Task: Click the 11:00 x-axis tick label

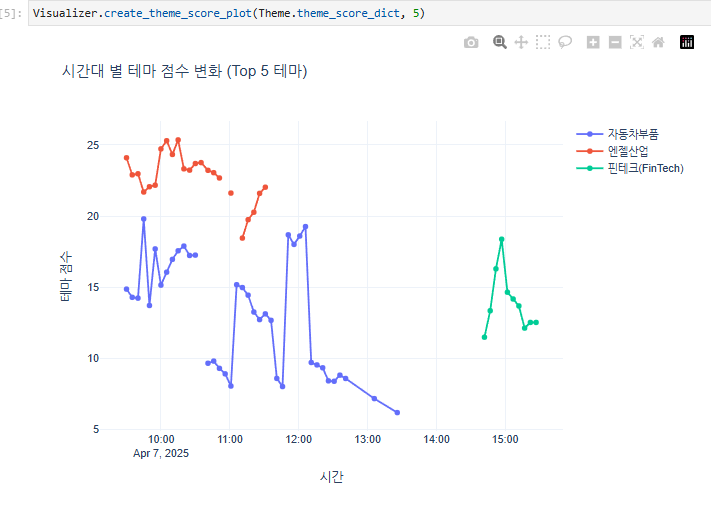Action: tap(230, 439)
